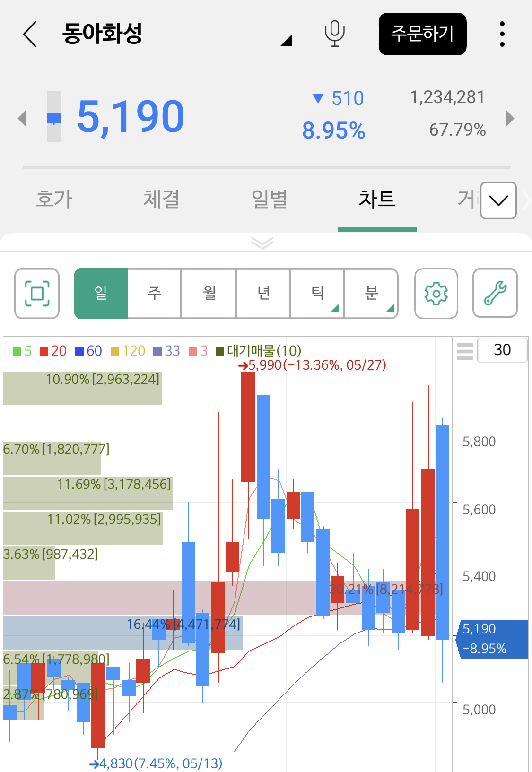Toggle the 대기매물(10) indicator legend

click(259, 351)
